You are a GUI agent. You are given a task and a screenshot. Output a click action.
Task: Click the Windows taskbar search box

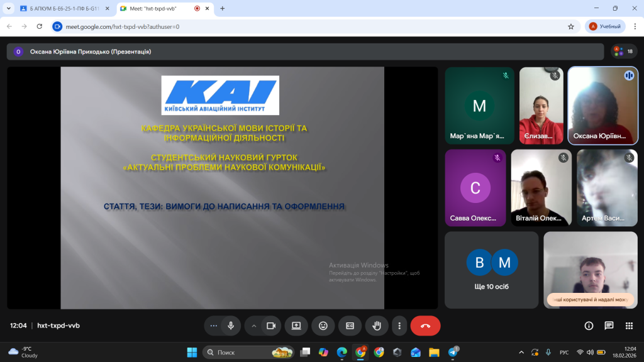248,352
